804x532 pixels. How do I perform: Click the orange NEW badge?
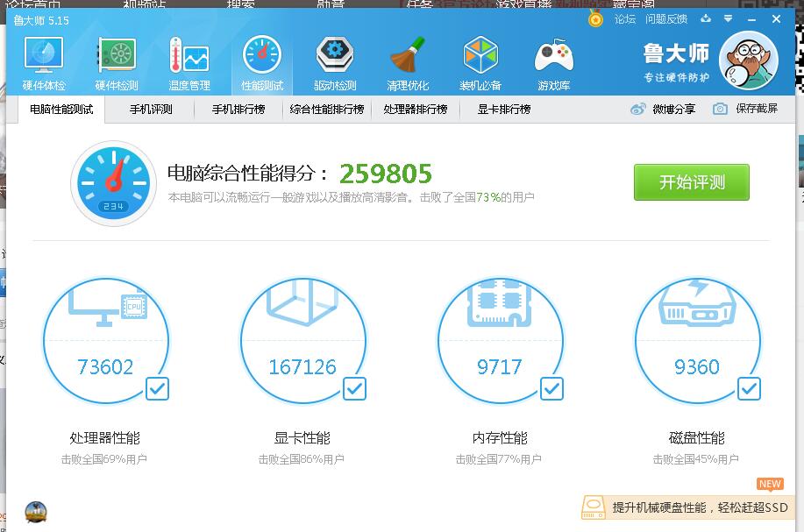tap(770, 484)
